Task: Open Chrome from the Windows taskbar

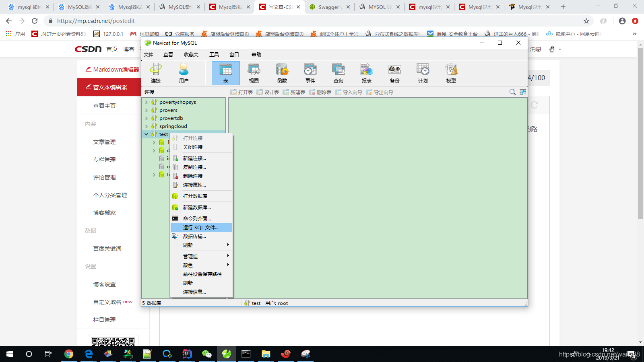Action: [x=69, y=354]
